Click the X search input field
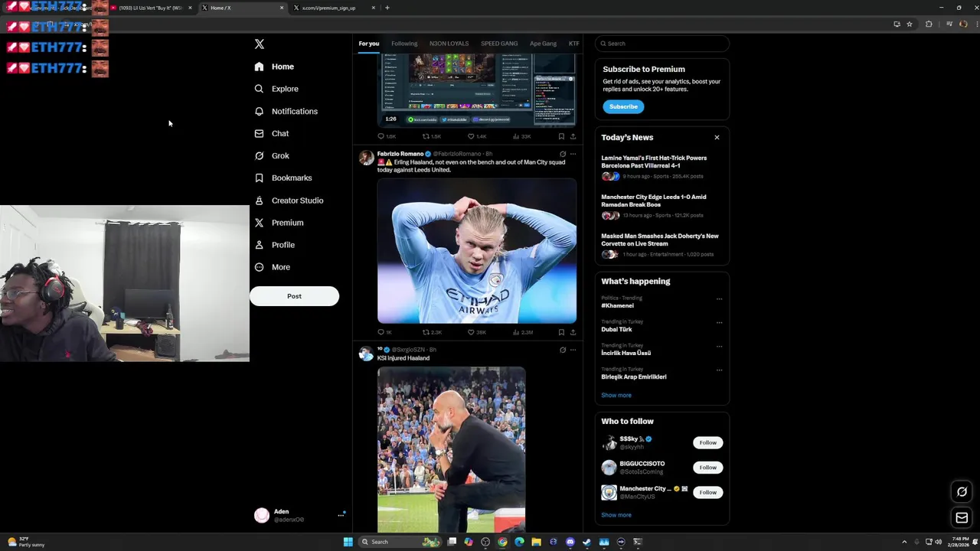This screenshot has height=551, width=980. click(662, 44)
